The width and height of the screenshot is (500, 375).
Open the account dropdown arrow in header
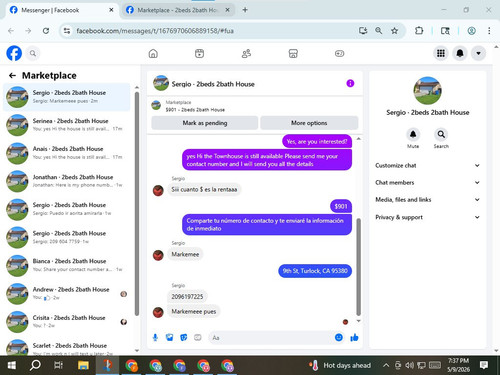tap(478, 53)
